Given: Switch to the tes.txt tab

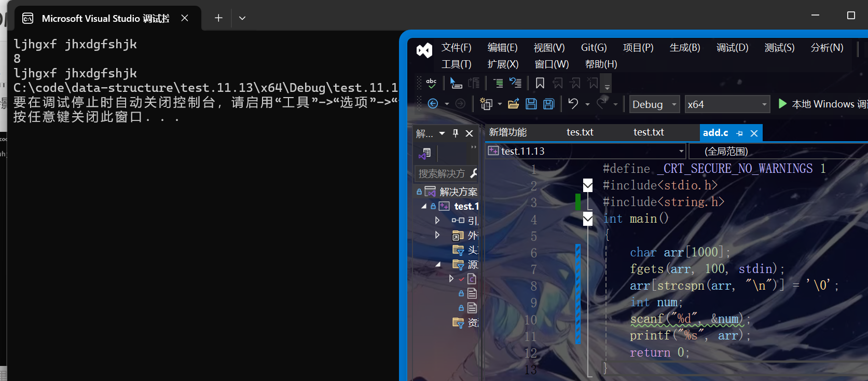Looking at the screenshot, I should 580,132.
